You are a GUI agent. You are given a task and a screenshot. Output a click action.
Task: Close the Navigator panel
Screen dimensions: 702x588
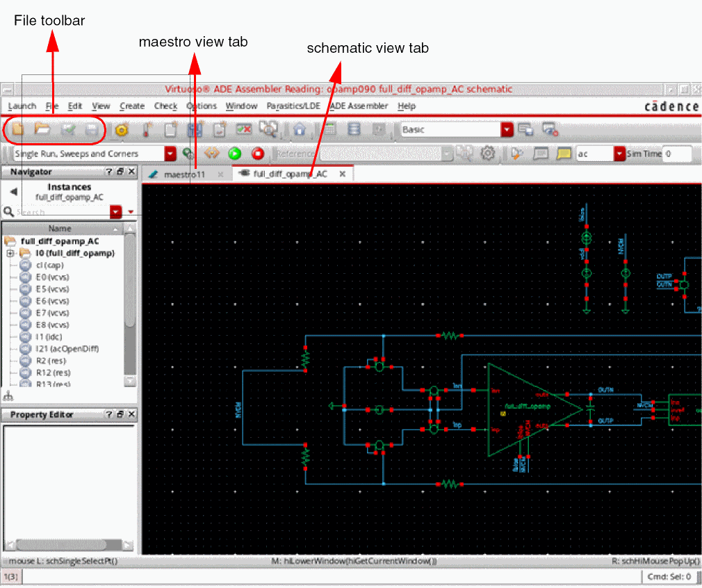tap(132, 172)
